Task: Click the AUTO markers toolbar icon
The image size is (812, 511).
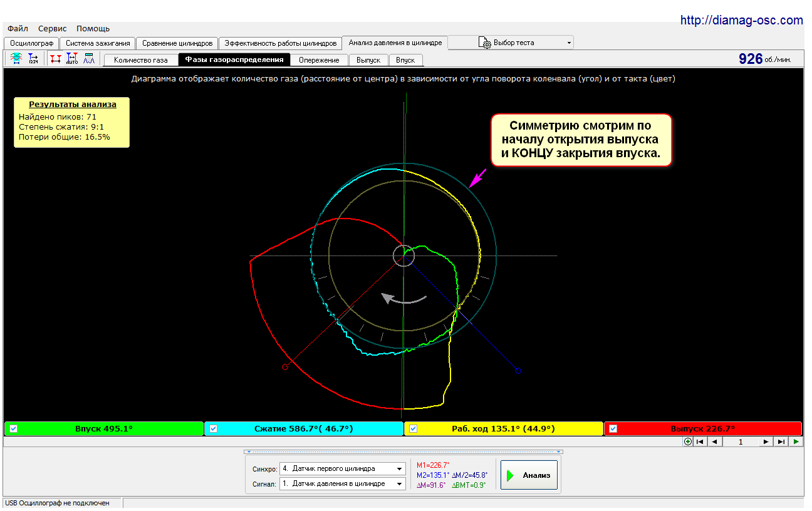Action: pos(71,59)
